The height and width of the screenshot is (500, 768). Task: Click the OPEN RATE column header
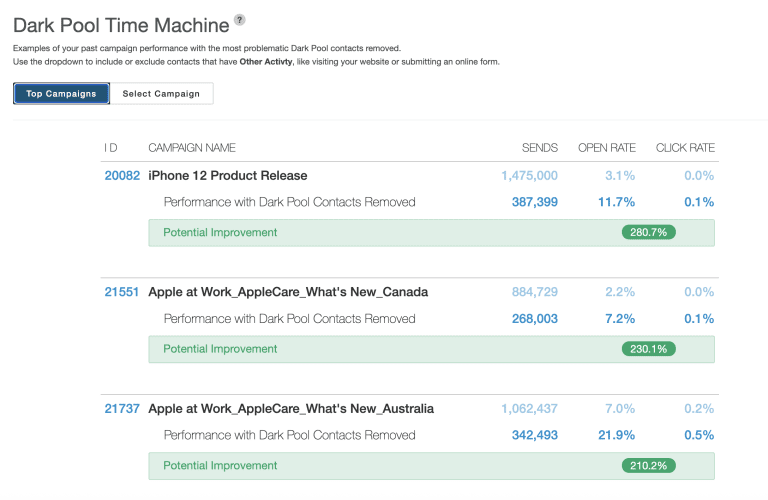[x=606, y=148]
